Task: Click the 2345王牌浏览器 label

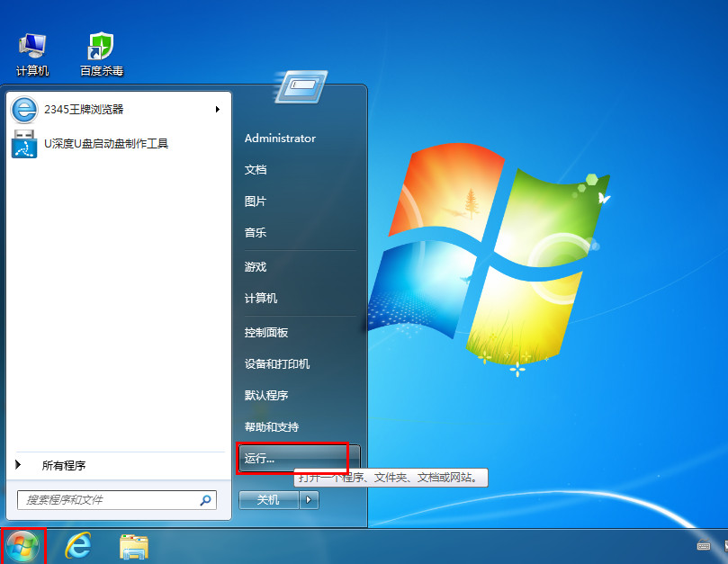Action: click(84, 110)
